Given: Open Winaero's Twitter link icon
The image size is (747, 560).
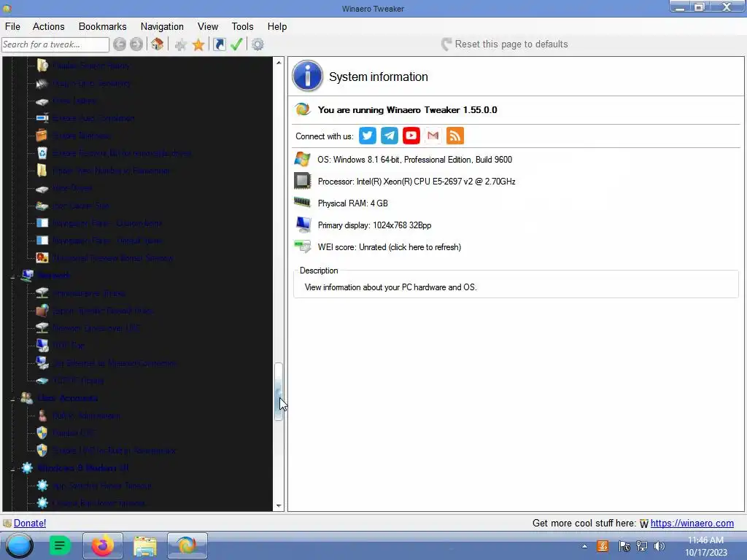Looking at the screenshot, I should pos(368,136).
